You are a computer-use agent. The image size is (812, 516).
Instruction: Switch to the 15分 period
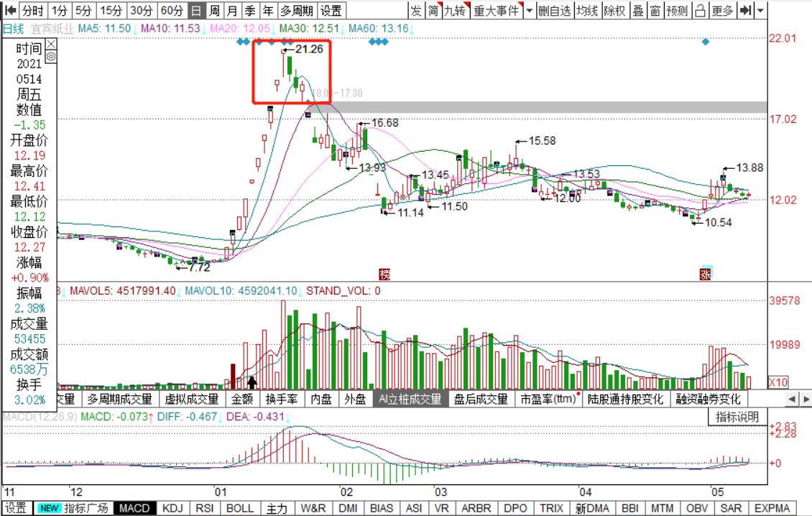(111, 10)
